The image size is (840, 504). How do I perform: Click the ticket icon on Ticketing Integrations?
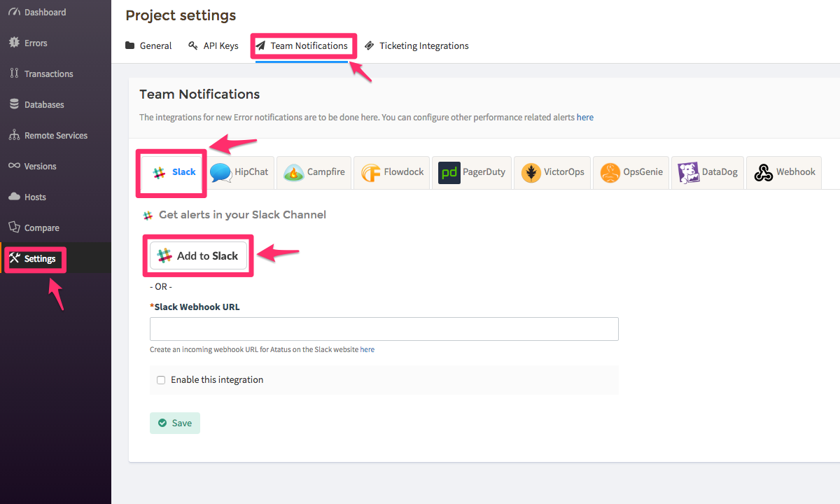370,45
